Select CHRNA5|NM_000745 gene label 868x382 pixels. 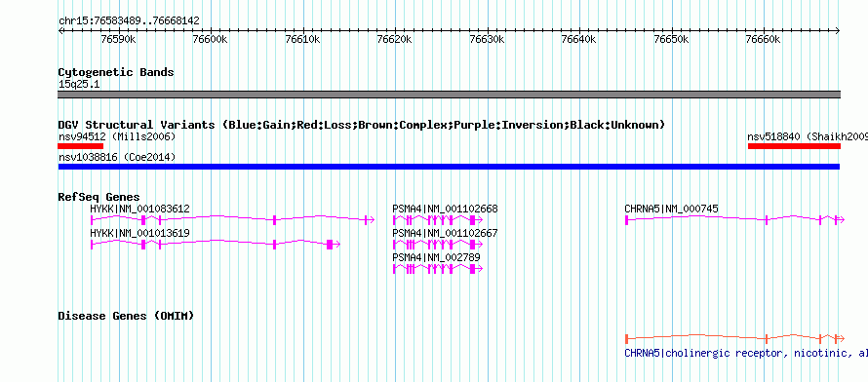coord(672,209)
